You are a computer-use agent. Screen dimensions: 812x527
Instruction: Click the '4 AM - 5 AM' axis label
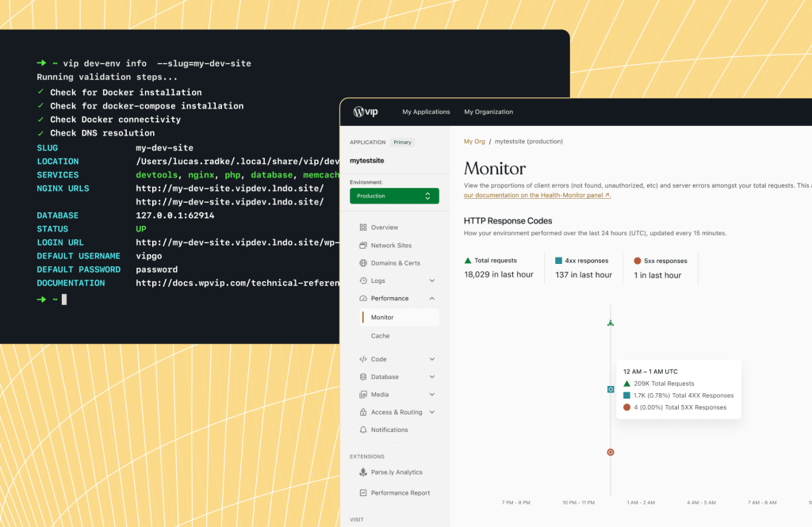701,502
